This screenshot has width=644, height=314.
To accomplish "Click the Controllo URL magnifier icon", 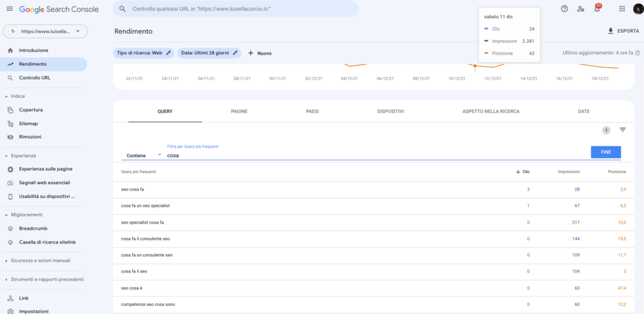I will [x=10, y=78].
